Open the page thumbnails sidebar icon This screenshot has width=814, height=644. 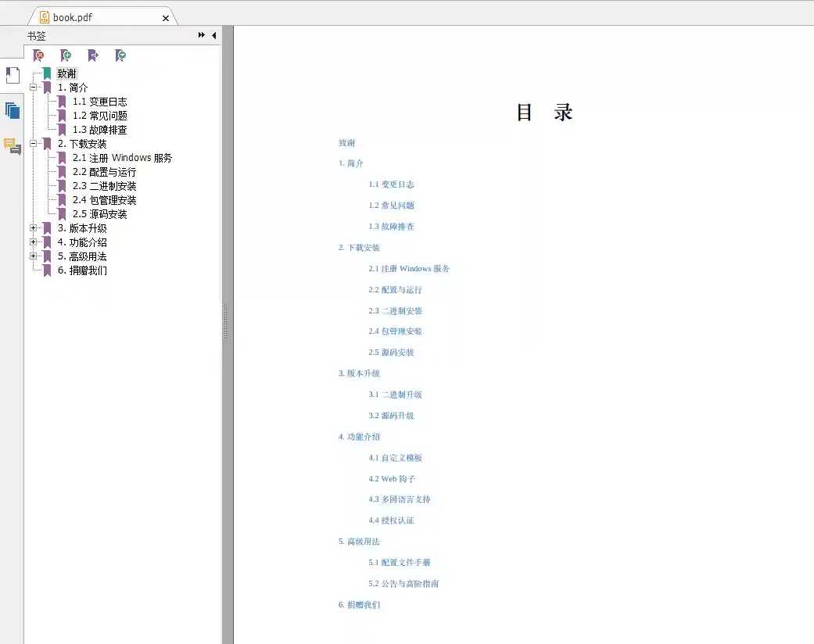pyautogui.click(x=13, y=110)
